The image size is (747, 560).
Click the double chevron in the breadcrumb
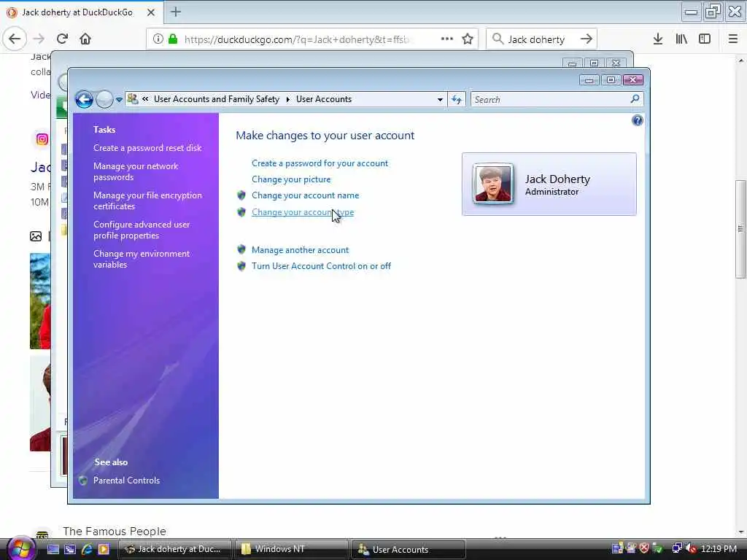coord(145,99)
